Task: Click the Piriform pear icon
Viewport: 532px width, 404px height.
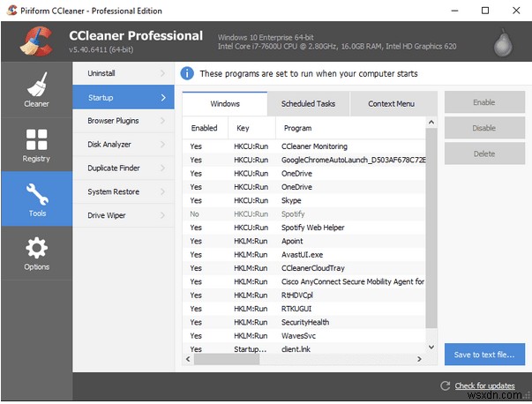Action: pos(505,41)
